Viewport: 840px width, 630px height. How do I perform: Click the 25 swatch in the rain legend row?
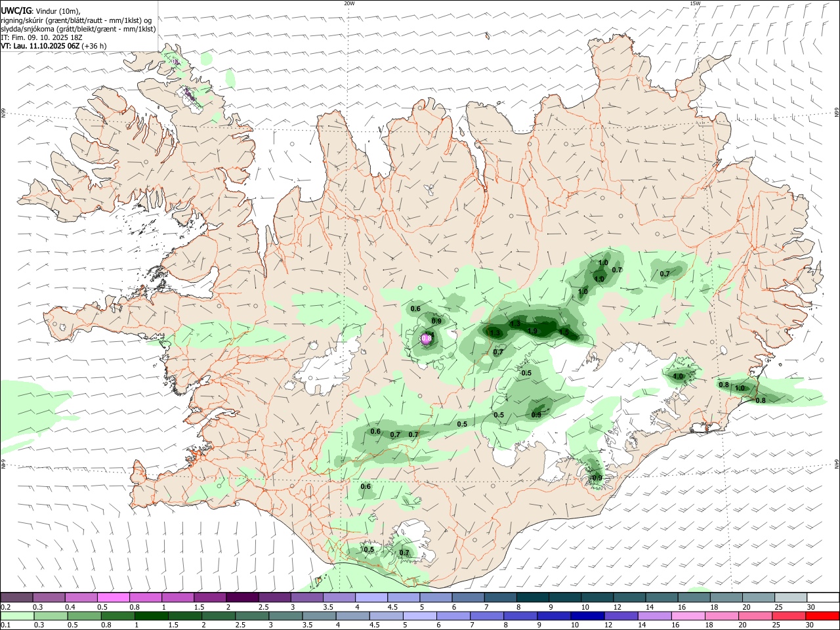[789, 616]
